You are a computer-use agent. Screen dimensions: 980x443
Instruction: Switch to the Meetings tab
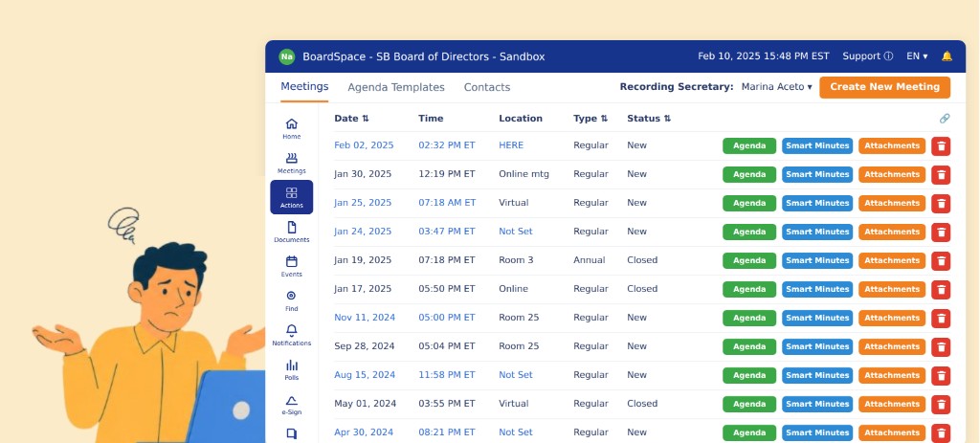[304, 87]
